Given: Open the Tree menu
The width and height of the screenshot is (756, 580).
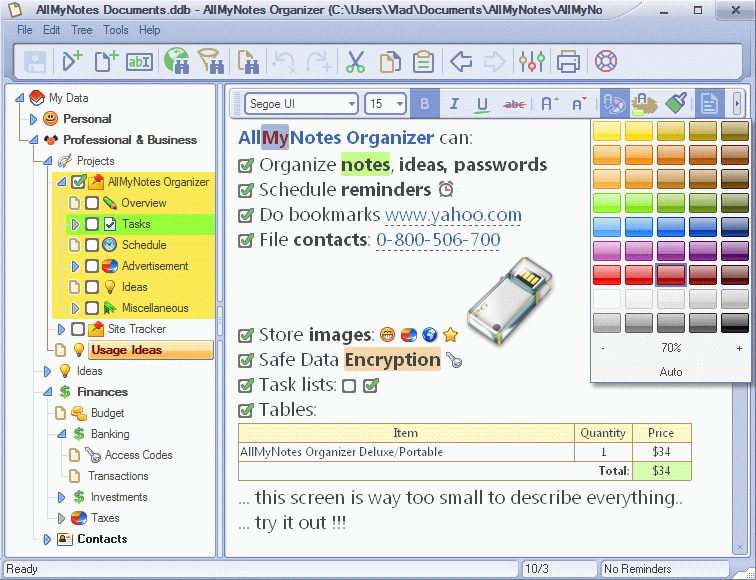Looking at the screenshot, I should coord(82,30).
